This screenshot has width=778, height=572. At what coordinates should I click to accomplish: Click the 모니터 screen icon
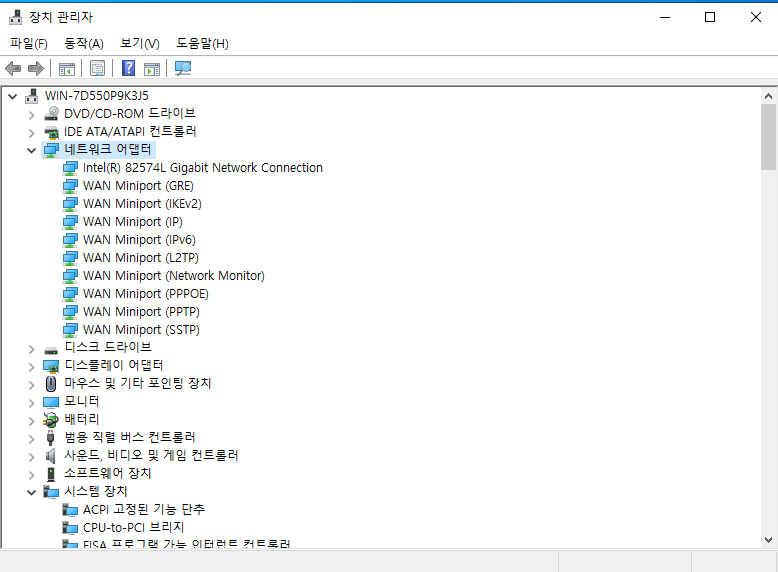(51, 402)
